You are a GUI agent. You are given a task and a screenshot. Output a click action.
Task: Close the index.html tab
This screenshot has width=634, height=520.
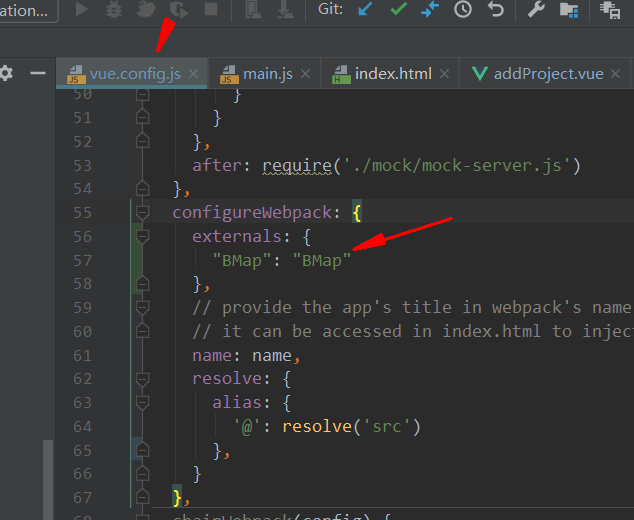pos(444,74)
